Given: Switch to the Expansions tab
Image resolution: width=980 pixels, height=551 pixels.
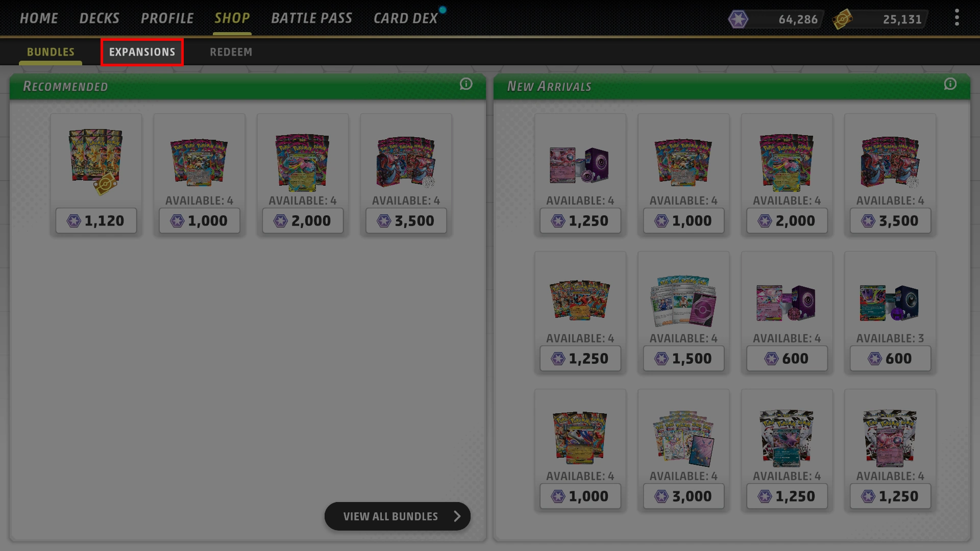Looking at the screenshot, I should point(142,52).
